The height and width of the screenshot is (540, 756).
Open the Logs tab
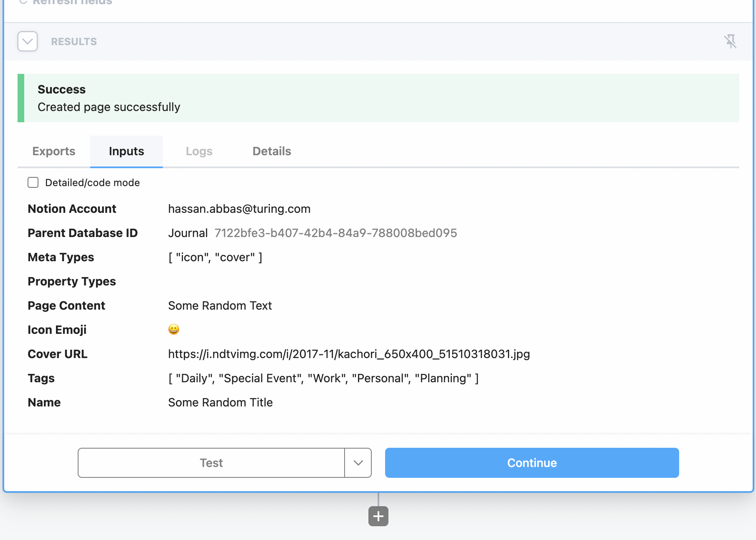pos(199,151)
